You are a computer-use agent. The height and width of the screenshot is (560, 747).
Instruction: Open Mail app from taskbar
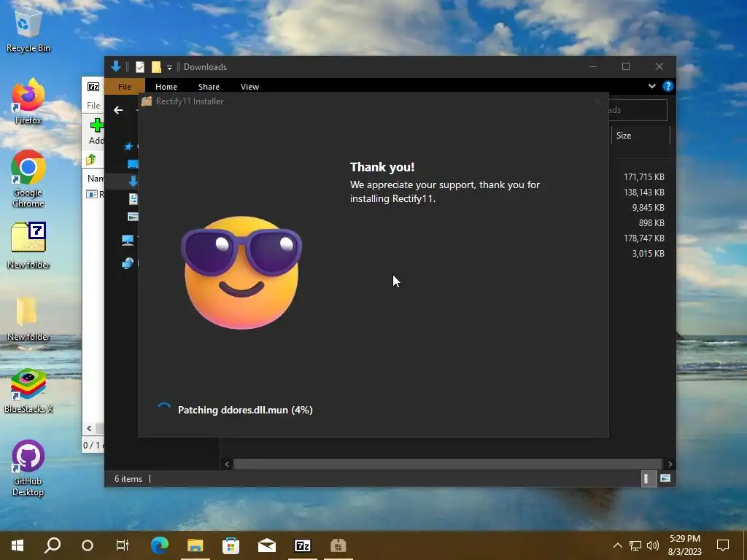click(x=267, y=545)
